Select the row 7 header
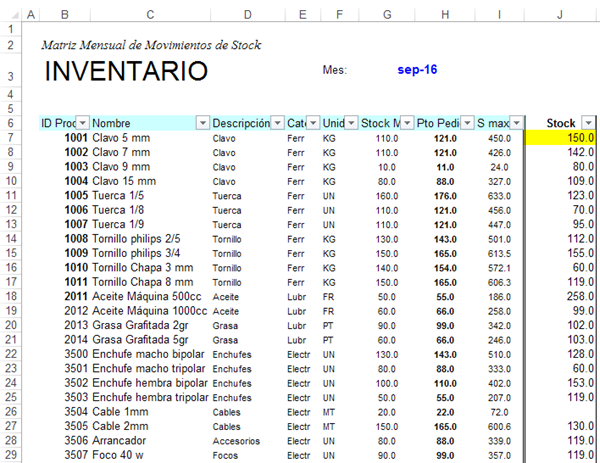The height and width of the screenshot is (463, 600). [x=9, y=137]
